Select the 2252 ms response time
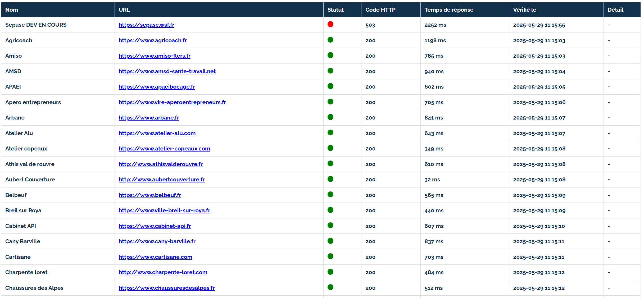Viewport: 644px width, 298px height. [435, 25]
